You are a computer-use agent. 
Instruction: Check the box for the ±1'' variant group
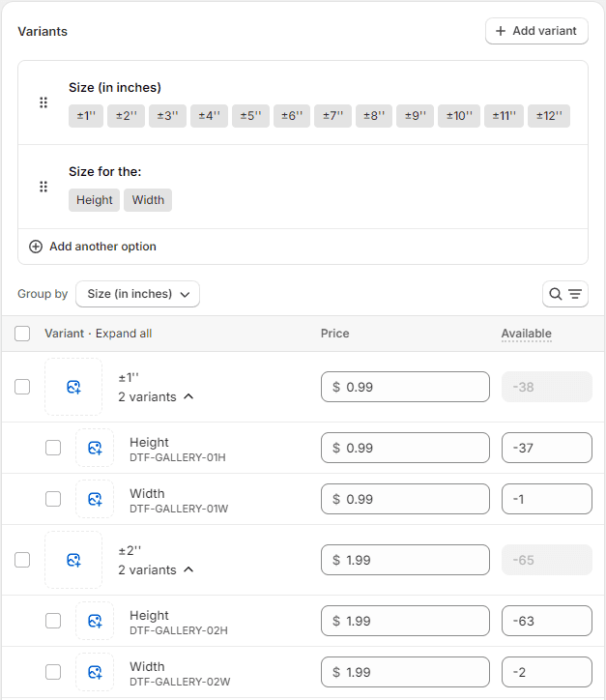[x=22, y=387]
